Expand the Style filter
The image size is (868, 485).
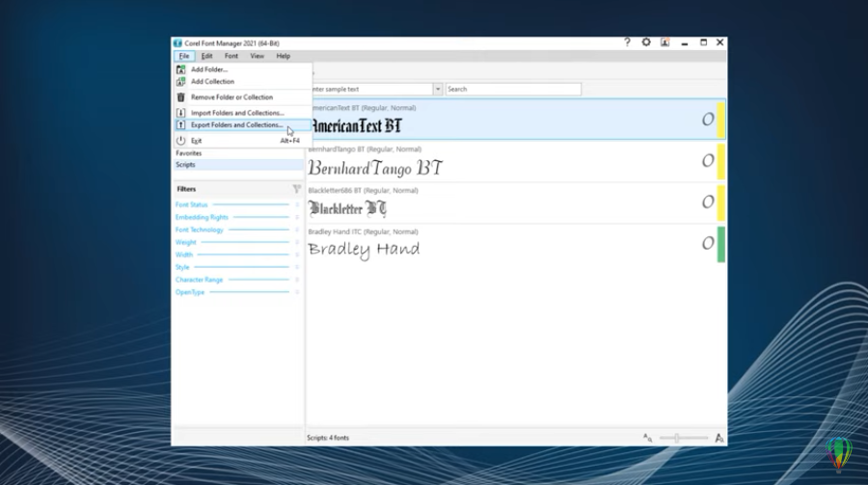[x=238, y=267]
